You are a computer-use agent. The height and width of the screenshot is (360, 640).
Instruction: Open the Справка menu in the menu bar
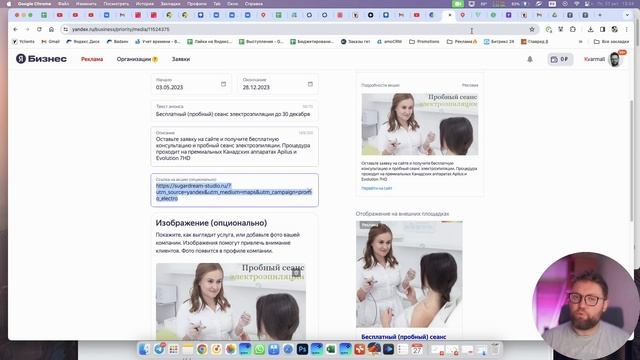coord(253,4)
